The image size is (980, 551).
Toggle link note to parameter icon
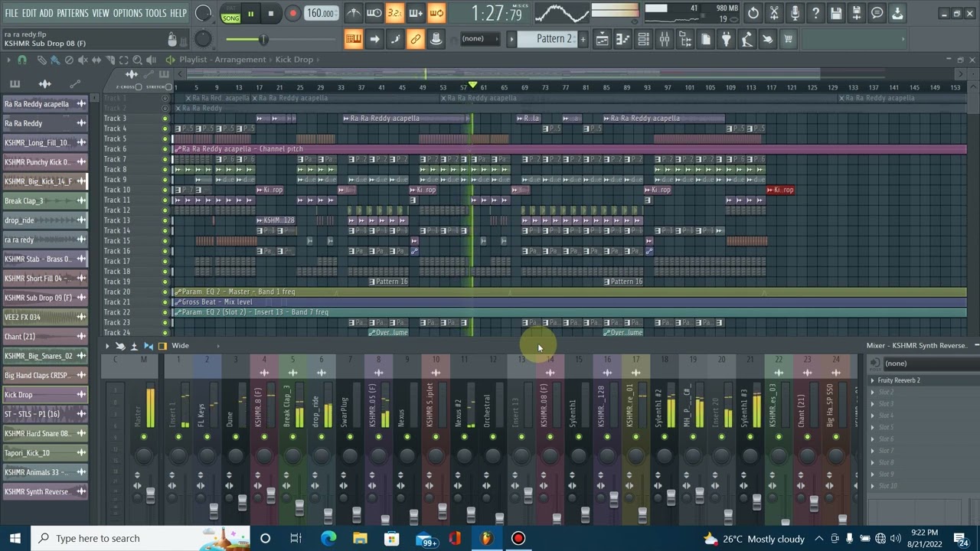coord(416,39)
